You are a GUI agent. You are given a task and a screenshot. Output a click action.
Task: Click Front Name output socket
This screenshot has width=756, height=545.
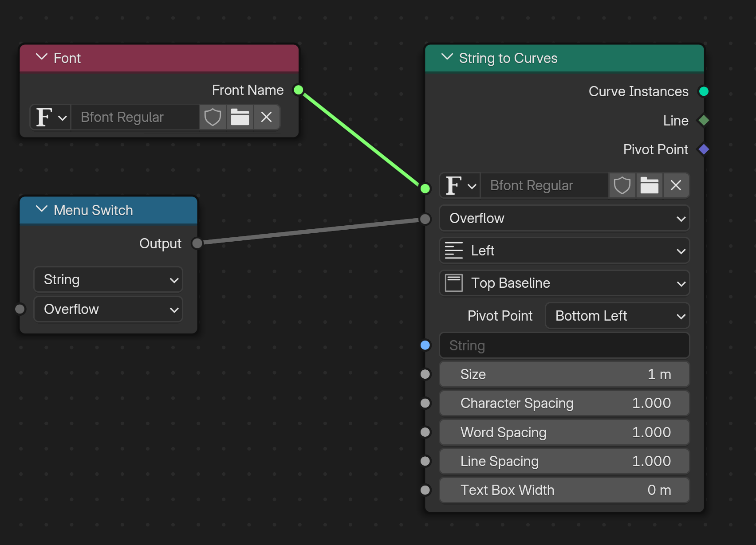coord(299,90)
